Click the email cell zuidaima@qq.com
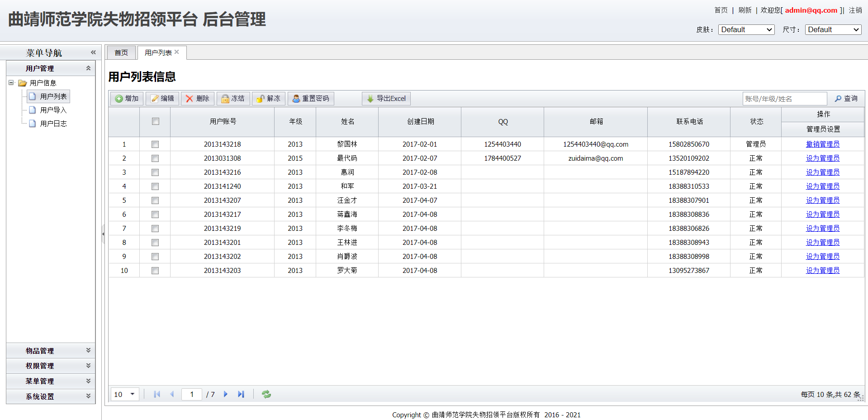868x420 pixels. pos(596,158)
